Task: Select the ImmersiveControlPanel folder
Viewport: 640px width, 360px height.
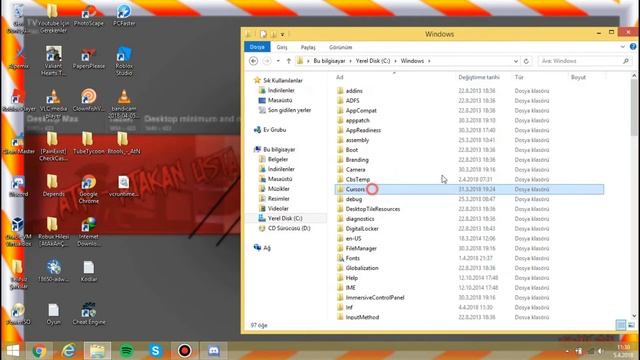Action: [x=375, y=298]
